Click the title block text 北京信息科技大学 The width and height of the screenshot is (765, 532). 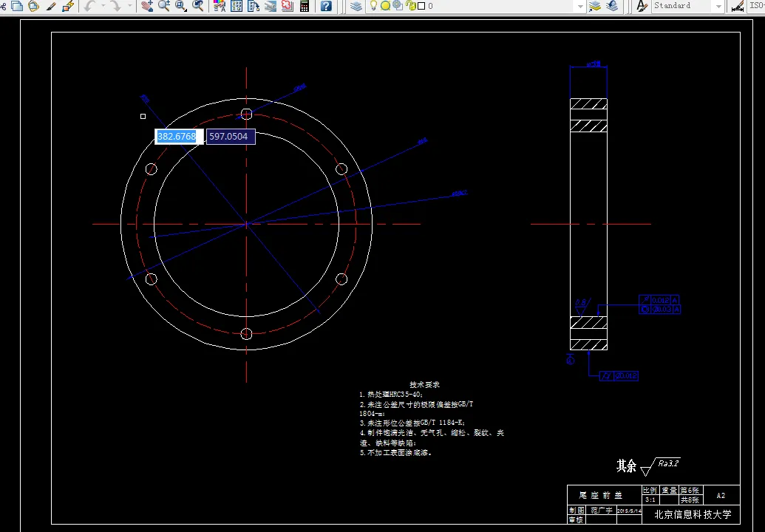pyautogui.click(x=693, y=514)
